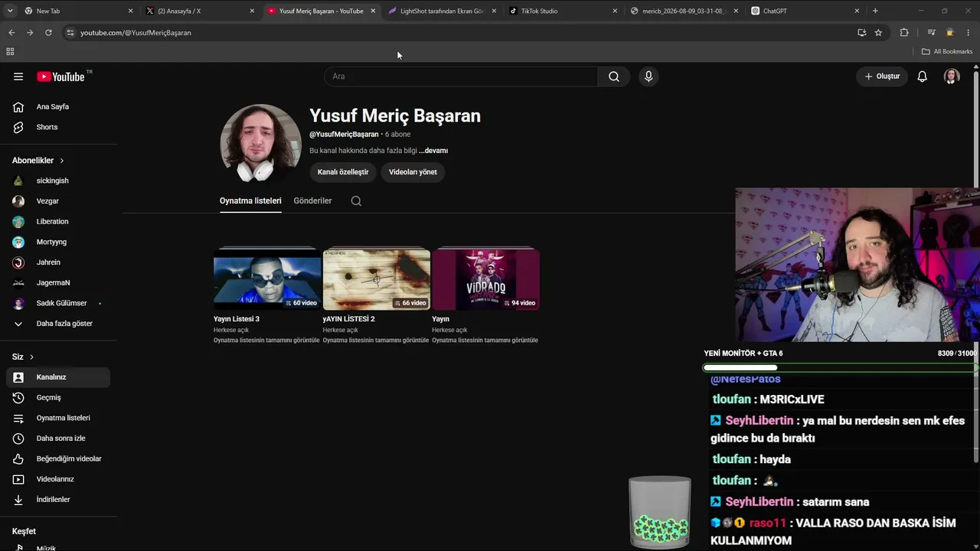View site information icon in address bar
The width and height of the screenshot is (980, 551).
point(70,33)
